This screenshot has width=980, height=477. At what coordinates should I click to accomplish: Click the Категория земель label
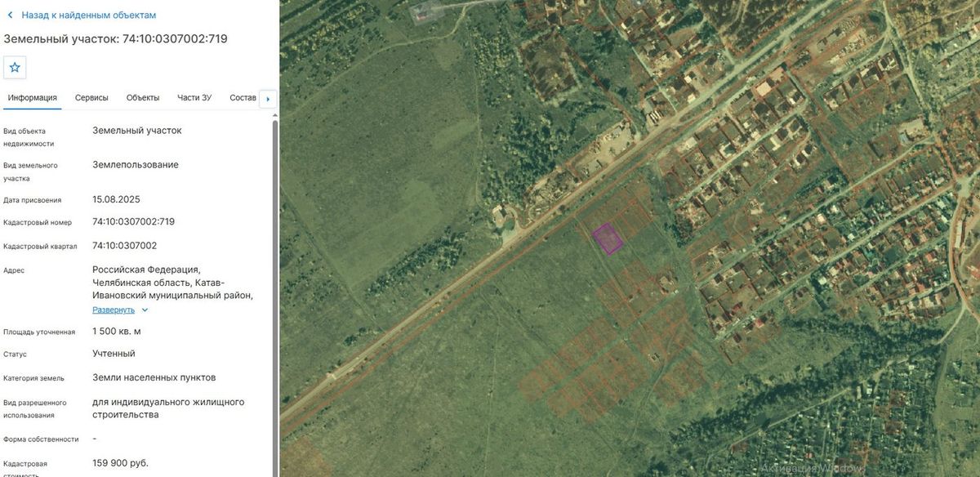click(x=33, y=378)
